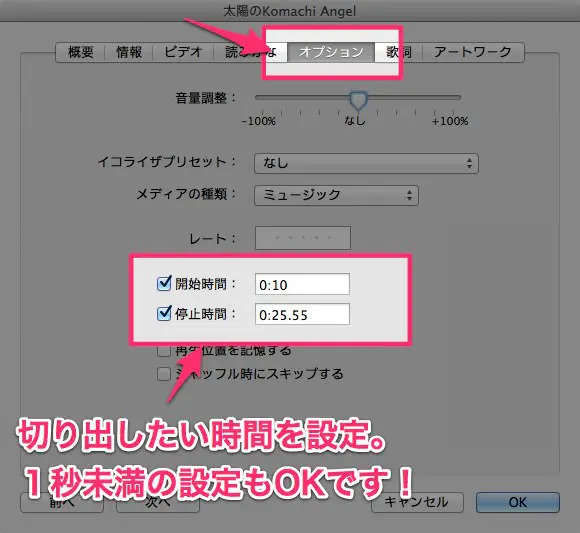Viewport: 580px width, 533px height.
Task: Select the ビデオ tab
Action: click(183, 52)
